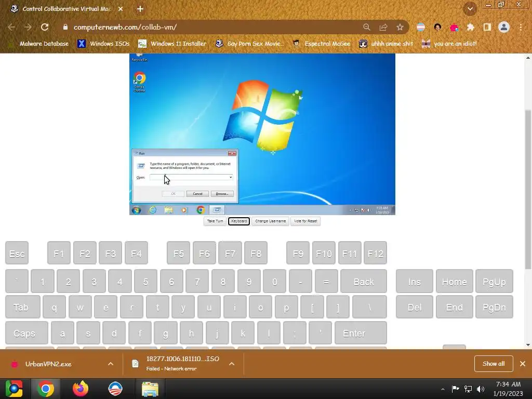
Task: Click the share page icon
Action: (383, 27)
